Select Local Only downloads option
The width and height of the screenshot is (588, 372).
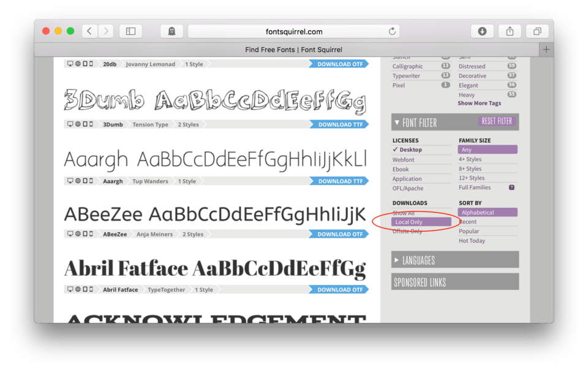(x=421, y=222)
